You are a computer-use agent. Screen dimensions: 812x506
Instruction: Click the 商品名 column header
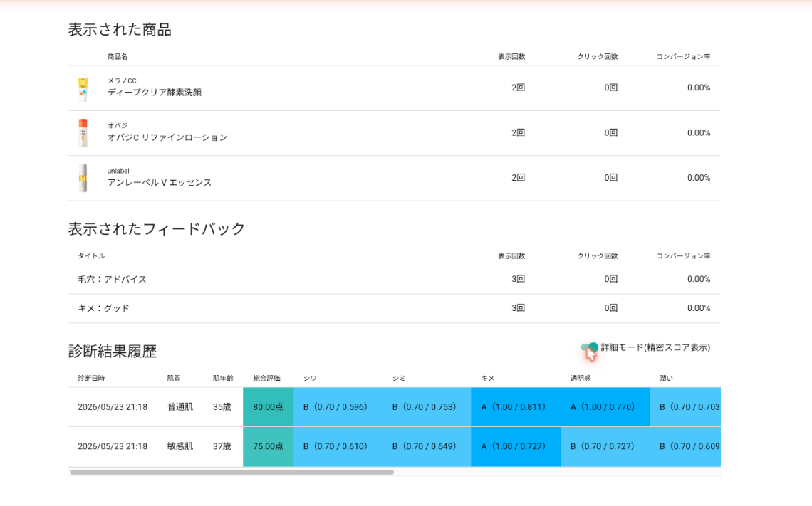pyautogui.click(x=118, y=56)
